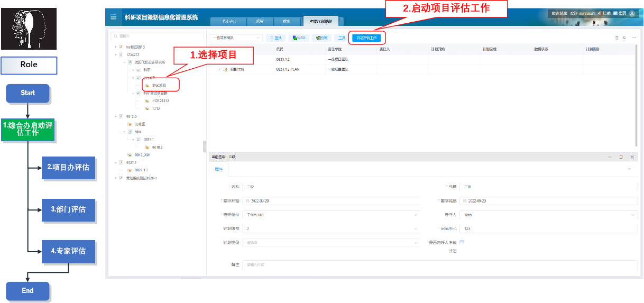Click the 启动评估工作 button
644x303 pixels.
[367, 38]
